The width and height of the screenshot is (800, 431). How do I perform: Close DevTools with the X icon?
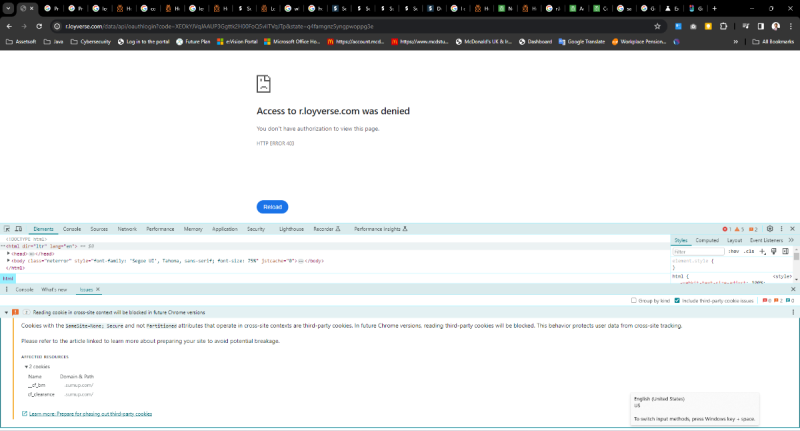pyautogui.click(x=793, y=229)
